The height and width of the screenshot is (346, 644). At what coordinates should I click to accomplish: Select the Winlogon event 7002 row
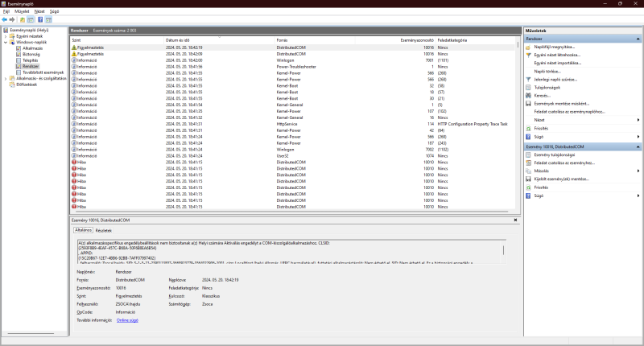point(292,150)
